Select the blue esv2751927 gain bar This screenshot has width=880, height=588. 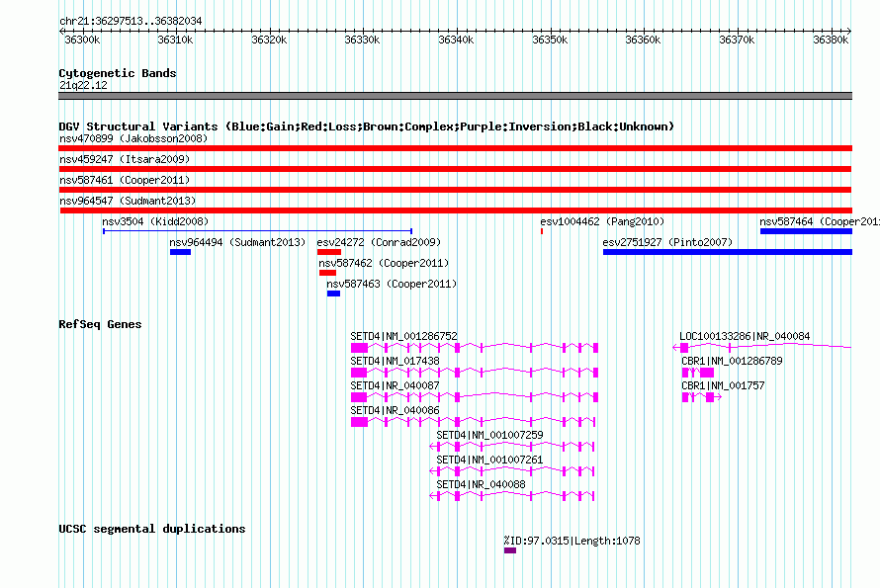[x=728, y=252]
